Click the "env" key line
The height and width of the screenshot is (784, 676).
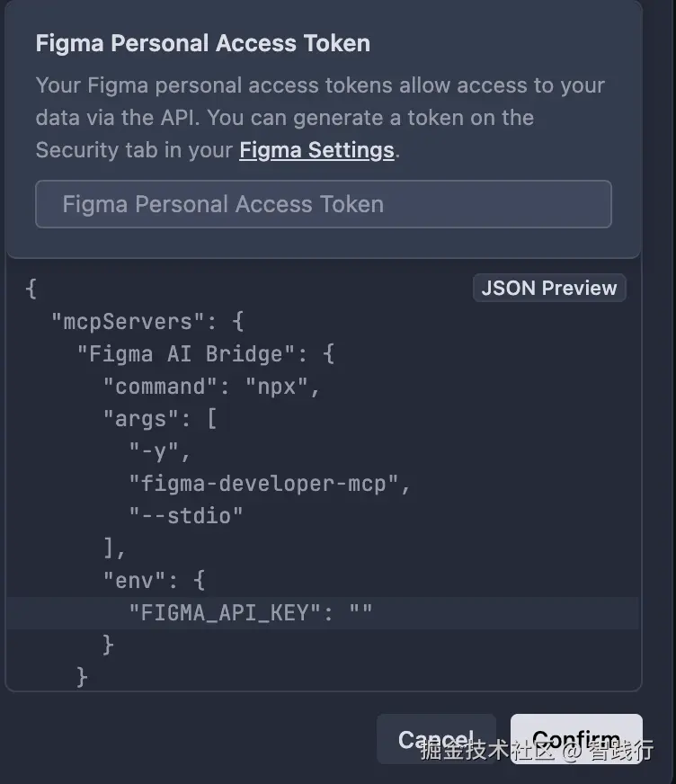(154, 581)
